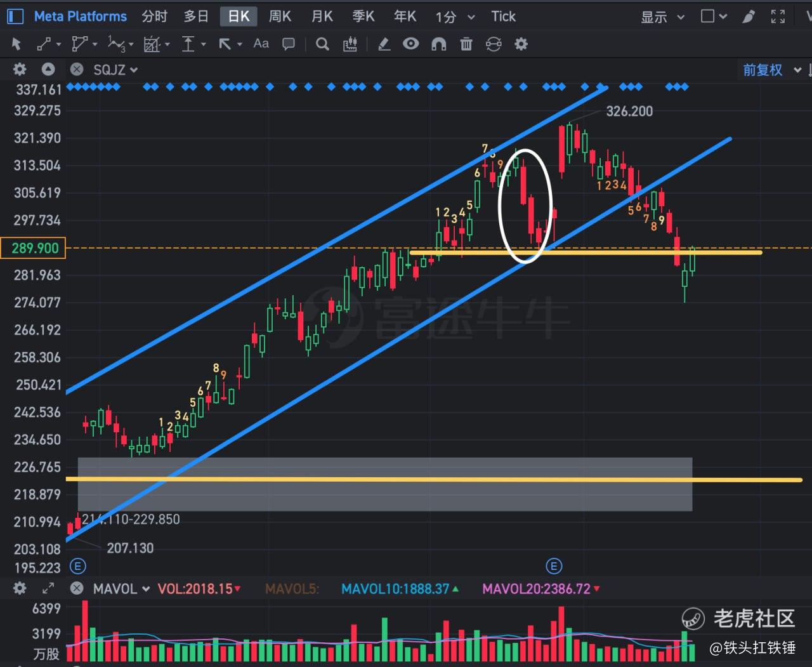Switch to the Tick tab

pyautogui.click(x=503, y=17)
